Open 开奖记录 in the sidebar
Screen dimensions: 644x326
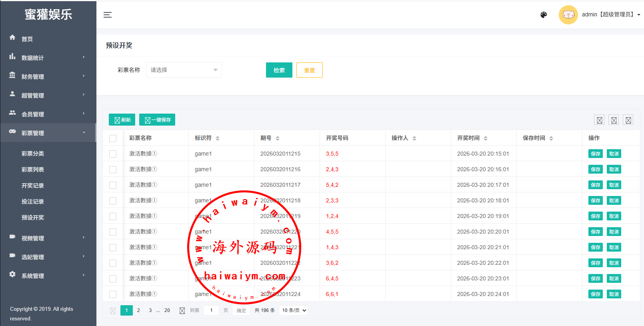click(x=33, y=186)
